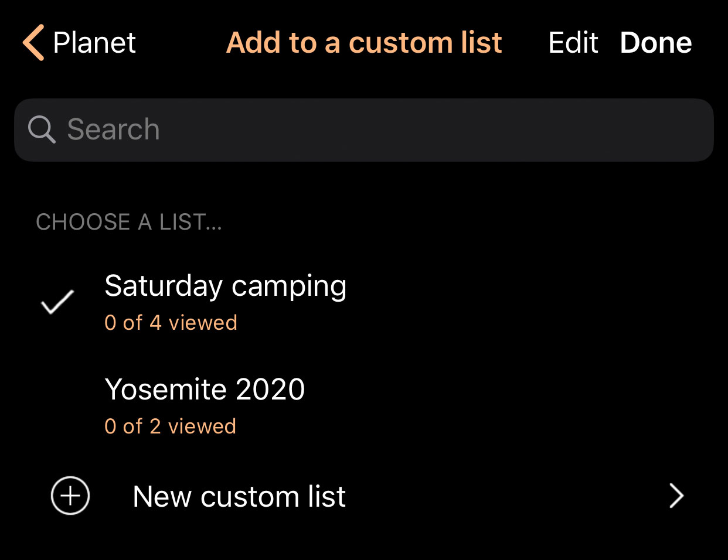728x560 pixels.
Task: Focus the Search input field
Action: 364,130
